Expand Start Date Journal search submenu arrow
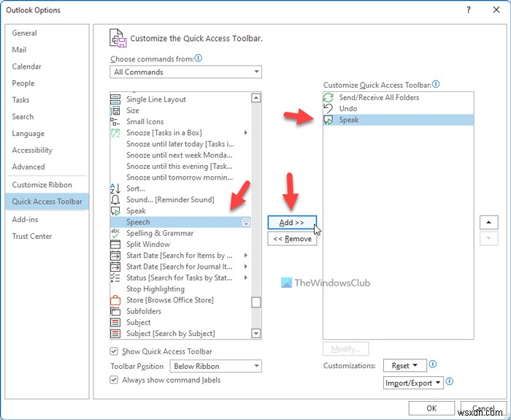This screenshot has height=420, width=511. [x=246, y=267]
